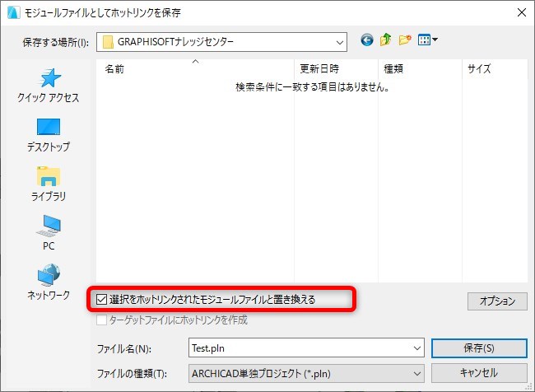Open PC in sidebar
The width and height of the screenshot is (535, 392).
point(49,233)
